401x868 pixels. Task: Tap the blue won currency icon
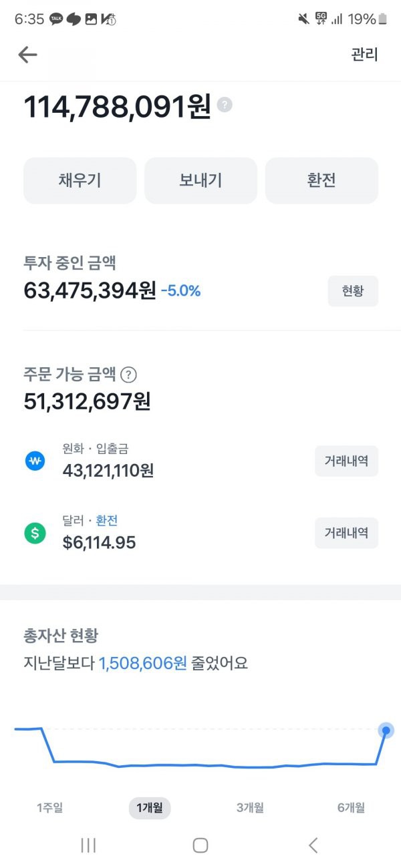pyautogui.click(x=35, y=461)
